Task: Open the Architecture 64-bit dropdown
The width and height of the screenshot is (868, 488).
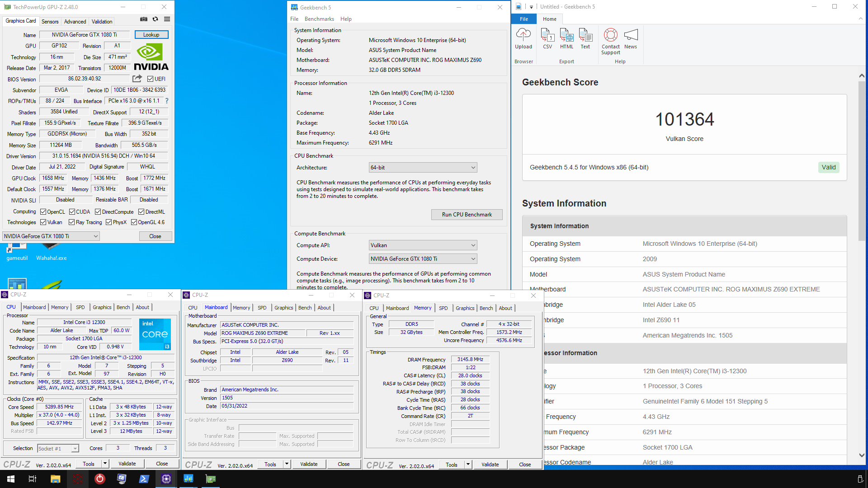Action: [423, 168]
